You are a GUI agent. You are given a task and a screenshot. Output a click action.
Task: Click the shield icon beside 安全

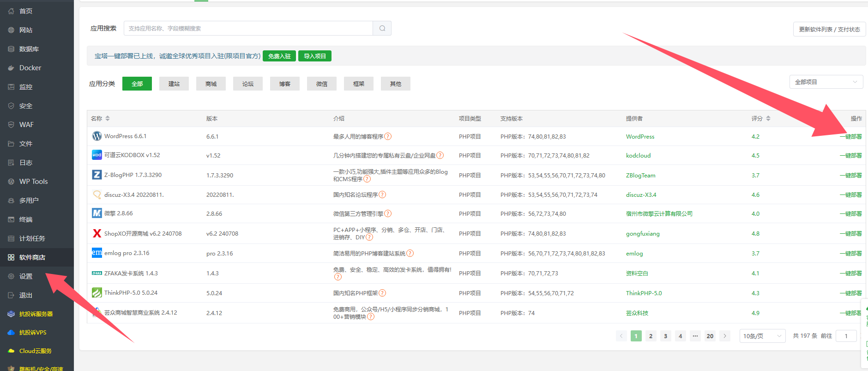11,106
